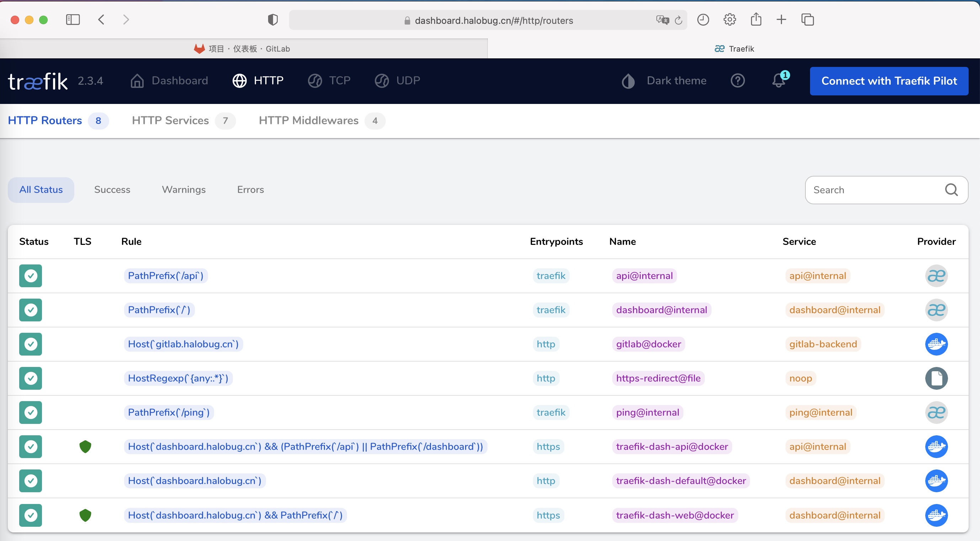This screenshot has height=541, width=980.
Task: Toggle to Dark theme mode
Action: click(x=663, y=81)
